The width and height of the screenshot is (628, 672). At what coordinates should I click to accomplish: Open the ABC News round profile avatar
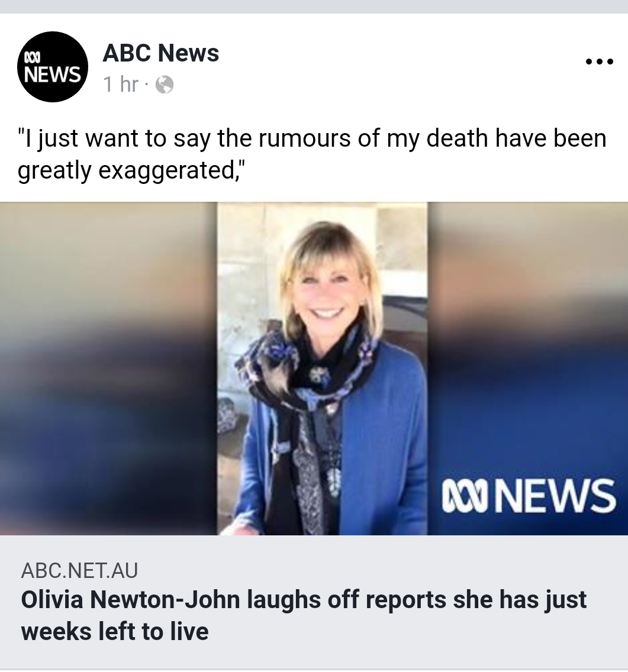pyautogui.click(x=52, y=67)
